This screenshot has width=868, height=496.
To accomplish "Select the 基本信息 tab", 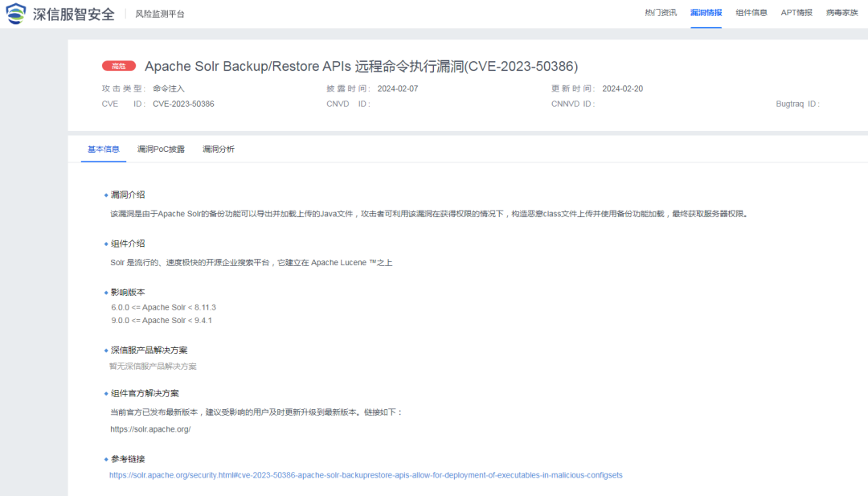I will click(x=104, y=149).
